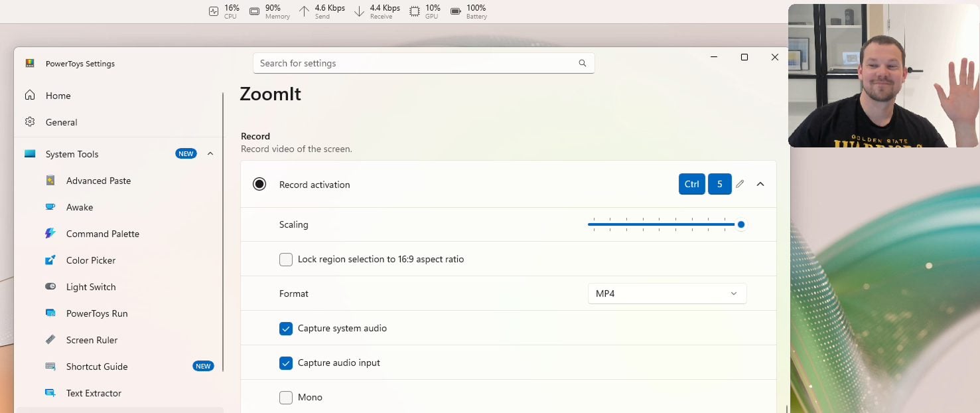This screenshot has width=980, height=413.
Task: Click the GPU chip icon in the top bar
Action: pyautogui.click(x=415, y=11)
